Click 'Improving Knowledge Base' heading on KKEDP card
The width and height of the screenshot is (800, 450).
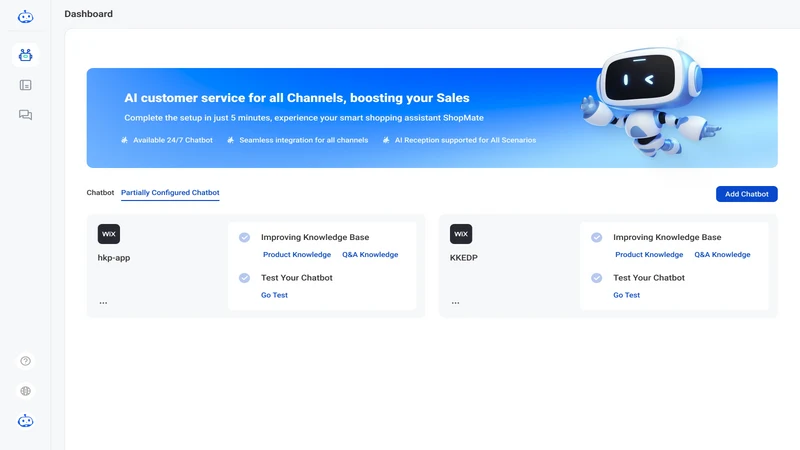667,237
